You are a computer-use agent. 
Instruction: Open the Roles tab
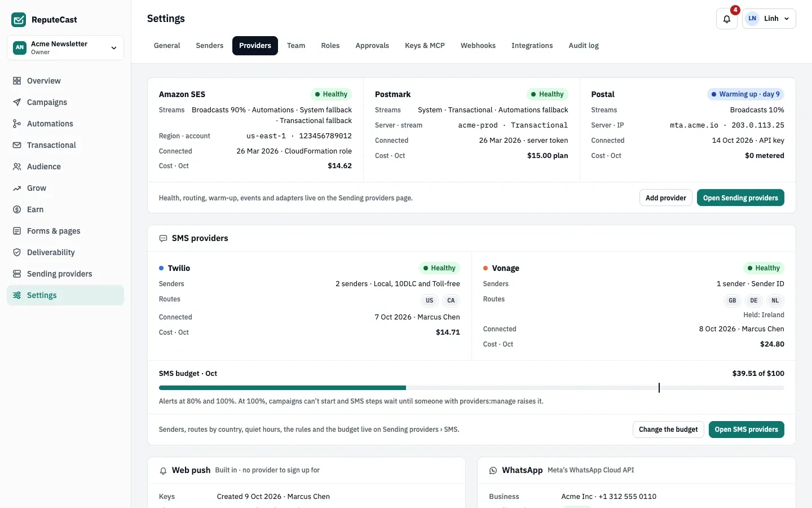(330, 46)
